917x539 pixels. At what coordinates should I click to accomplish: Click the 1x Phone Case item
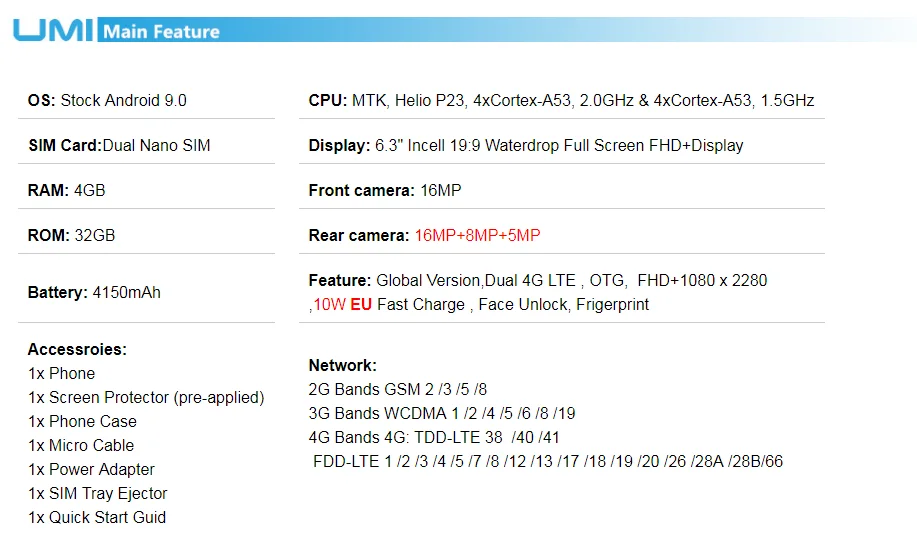pyautogui.click(x=82, y=421)
